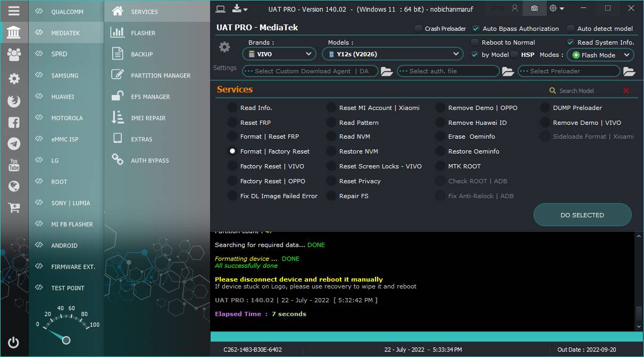This screenshot has height=357, width=644.
Task: Open the SAMSUNG section
Action: click(66, 75)
